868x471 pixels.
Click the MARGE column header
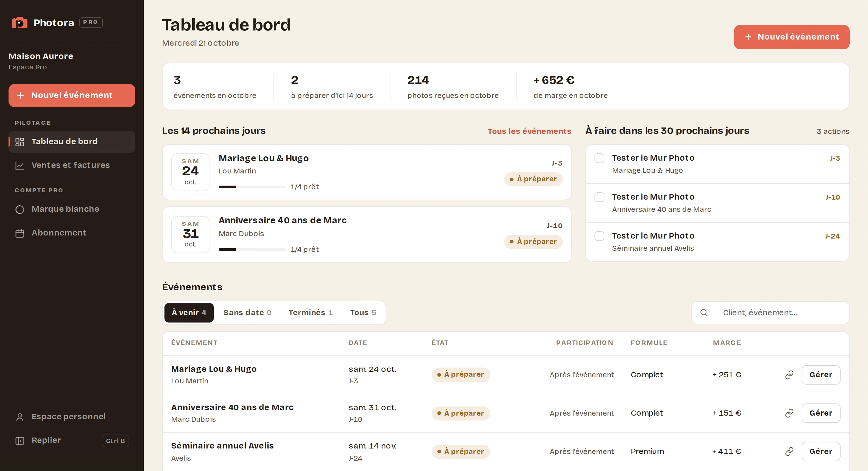727,343
